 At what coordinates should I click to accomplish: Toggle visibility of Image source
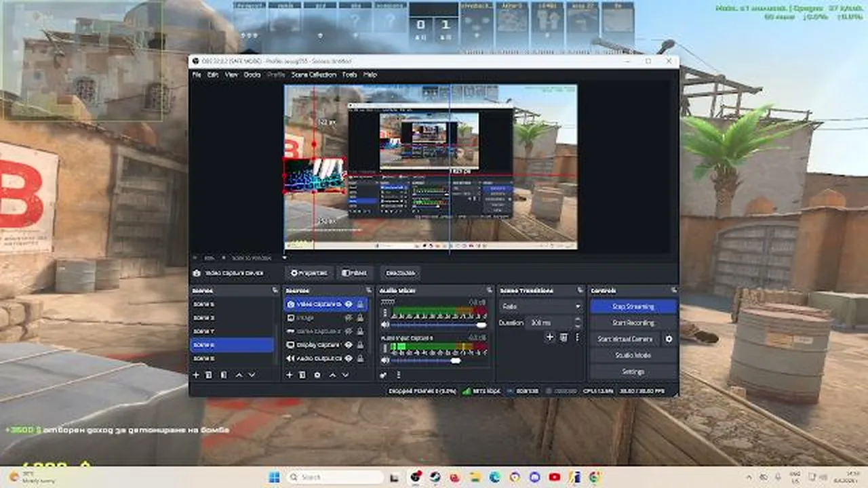tap(349, 318)
